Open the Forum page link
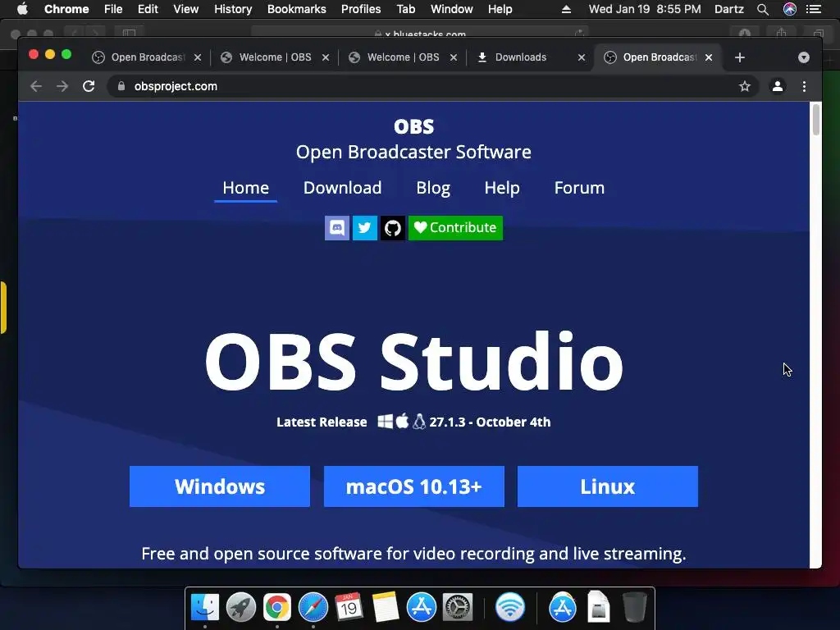The width and height of the screenshot is (840, 630). click(579, 188)
